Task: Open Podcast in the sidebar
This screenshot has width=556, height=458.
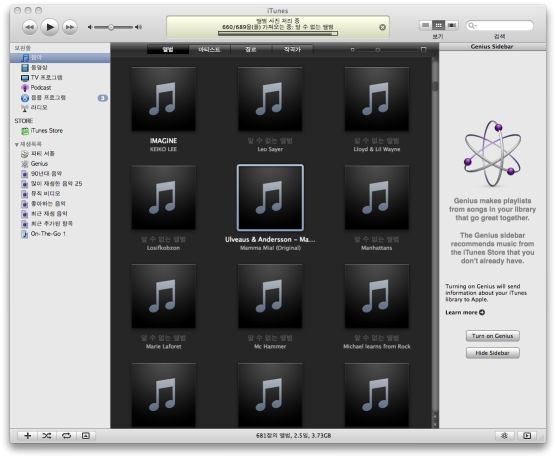Action: (x=60, y=88)
